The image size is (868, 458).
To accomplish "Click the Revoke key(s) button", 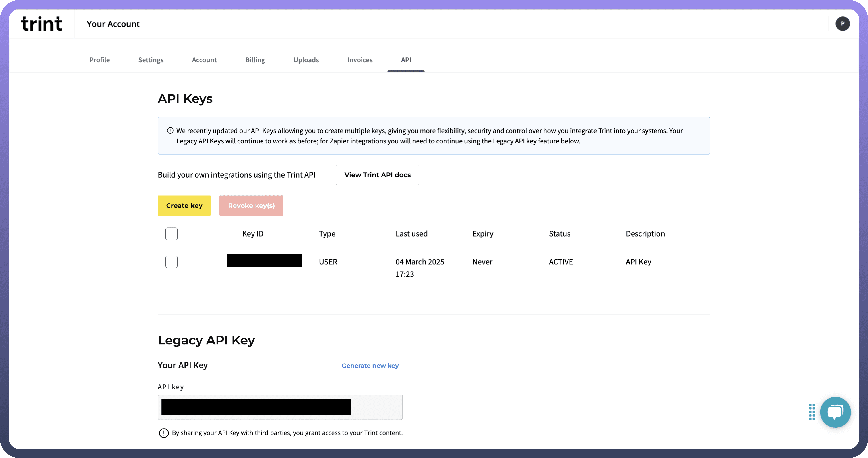I will (251, 206).
